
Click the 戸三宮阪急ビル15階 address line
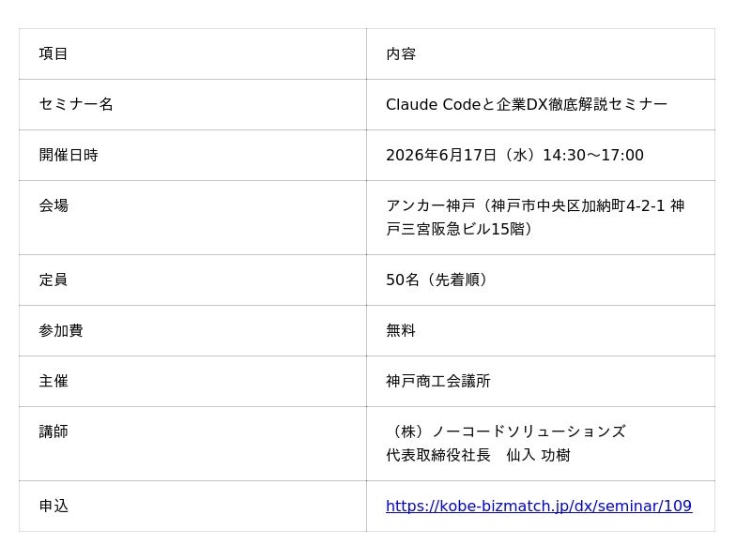(461, 230)
